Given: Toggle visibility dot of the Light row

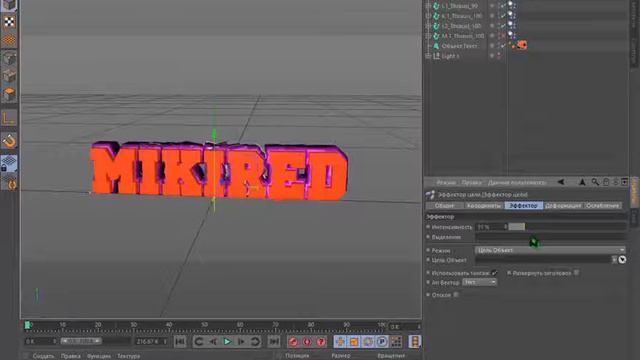Looking at the screenshot, I should [x=492, y=56].
